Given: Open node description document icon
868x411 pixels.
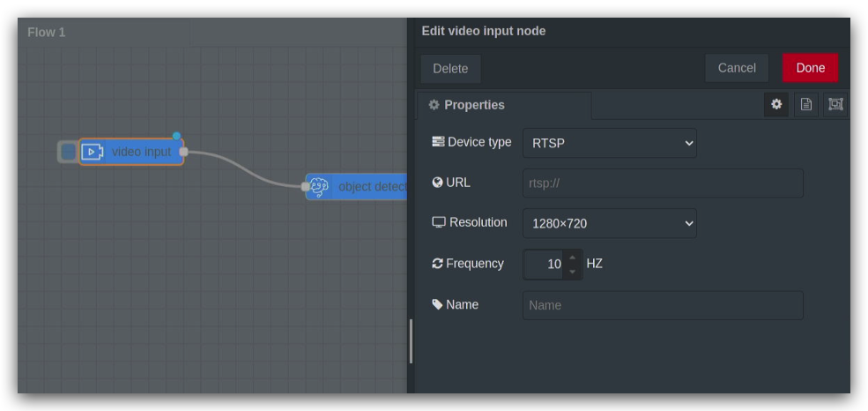Looking at the screenshot, I should [x=806, y=104].
